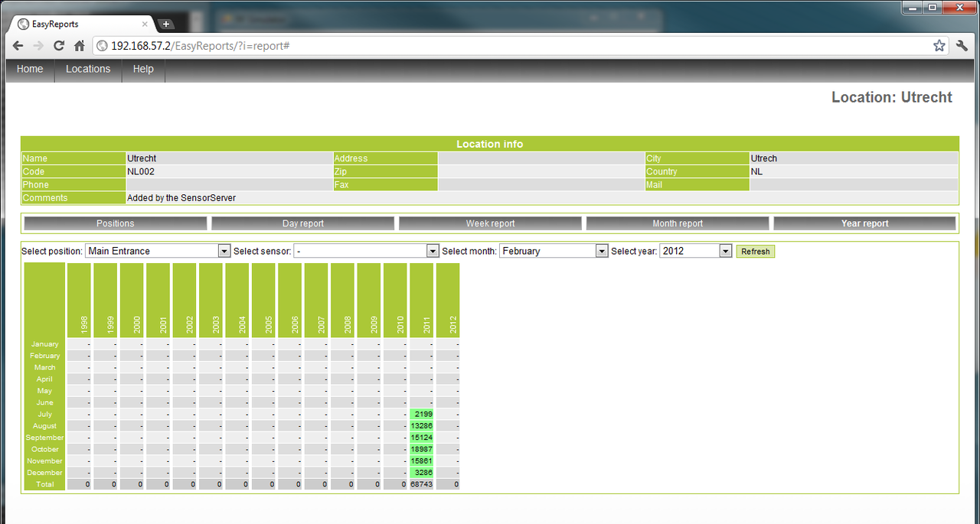This screenshot has height=524, width=980.
Task: Open the Select position dropdown
Action: click(223, 250)
